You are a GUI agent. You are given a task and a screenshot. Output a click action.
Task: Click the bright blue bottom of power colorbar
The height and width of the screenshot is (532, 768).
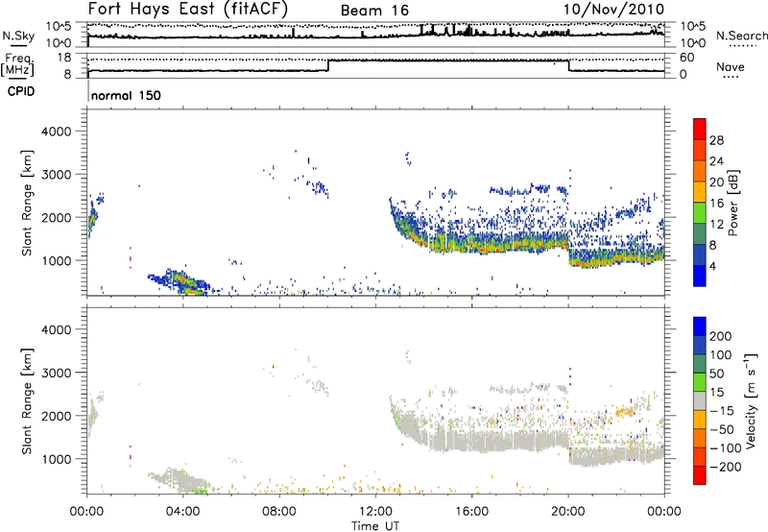[x=700, y=276]
